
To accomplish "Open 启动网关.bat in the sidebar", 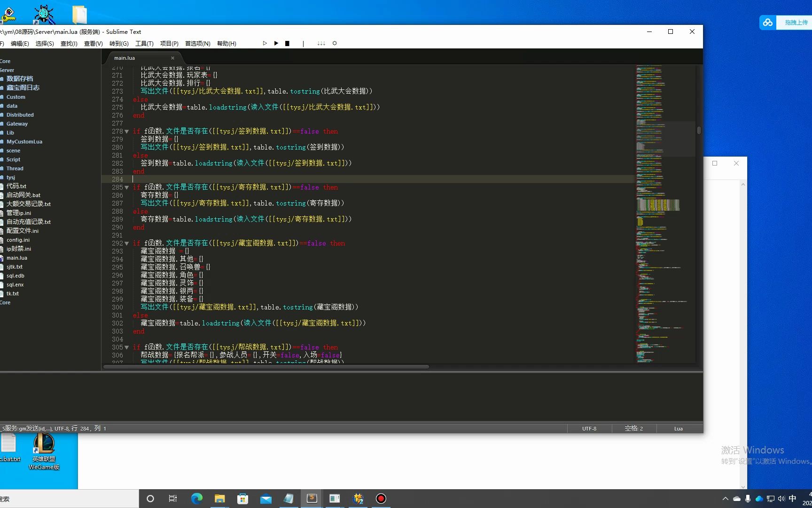I will pyautogui.click(x=23, y=195).
